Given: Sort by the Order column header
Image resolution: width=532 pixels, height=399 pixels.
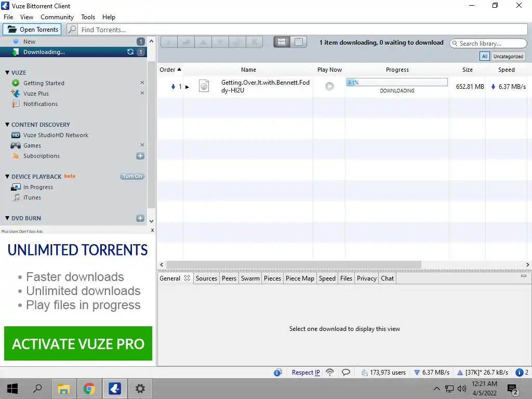Looking at the screenshot, I should click(x=170, y=70).
